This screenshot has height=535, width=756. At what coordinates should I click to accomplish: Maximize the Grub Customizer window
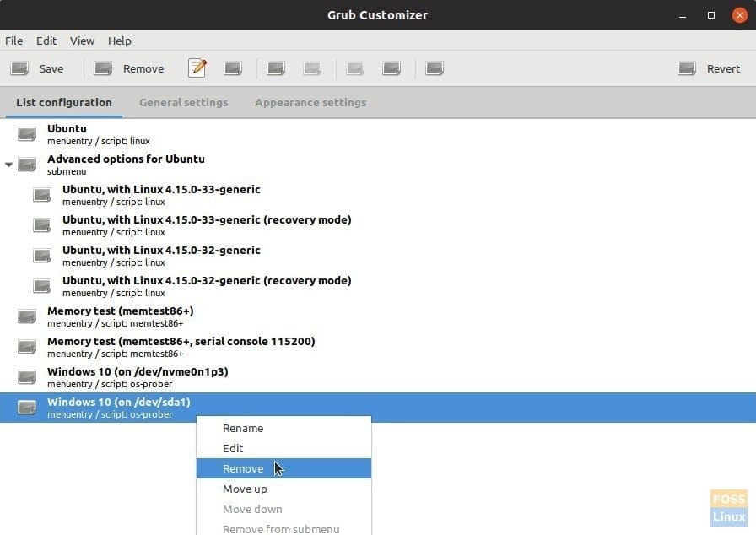[711, 15]
